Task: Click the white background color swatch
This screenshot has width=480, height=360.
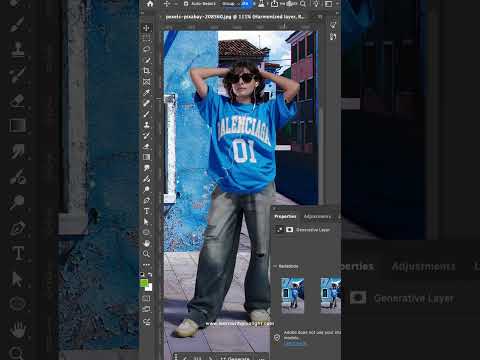Action: coord(149,287)
